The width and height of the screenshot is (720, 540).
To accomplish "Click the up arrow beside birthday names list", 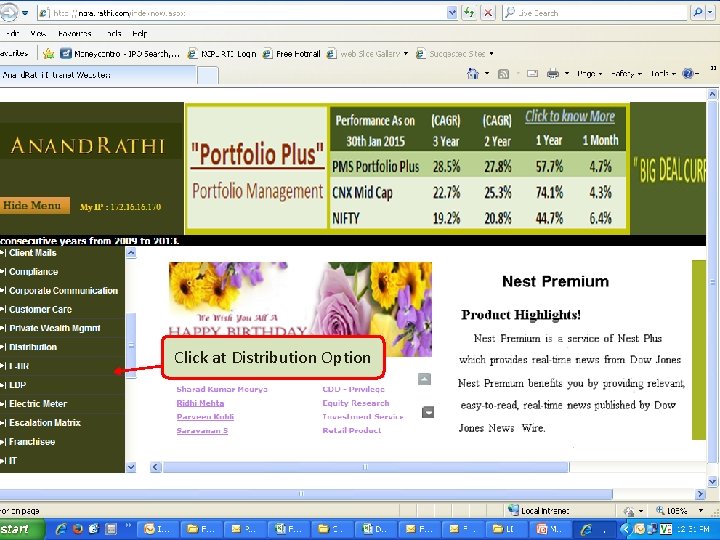I will pyautogui.click(x=424, y=379).
